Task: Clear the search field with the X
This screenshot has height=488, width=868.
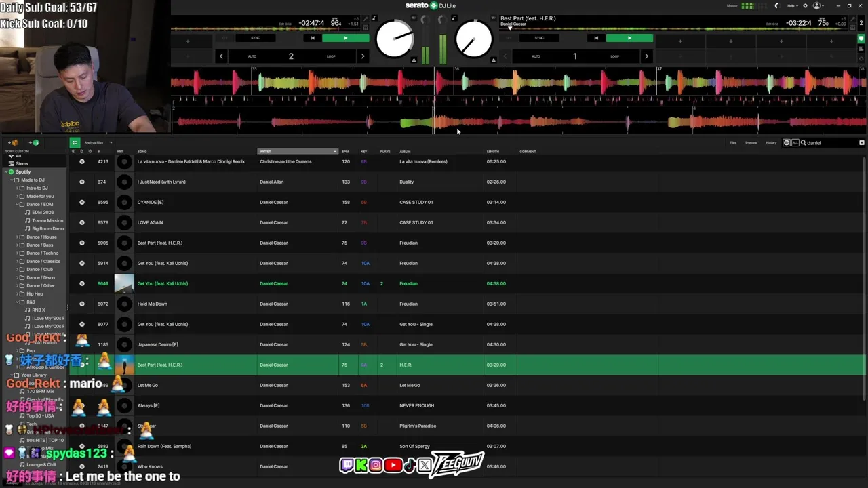Action: tap(862, 143)
